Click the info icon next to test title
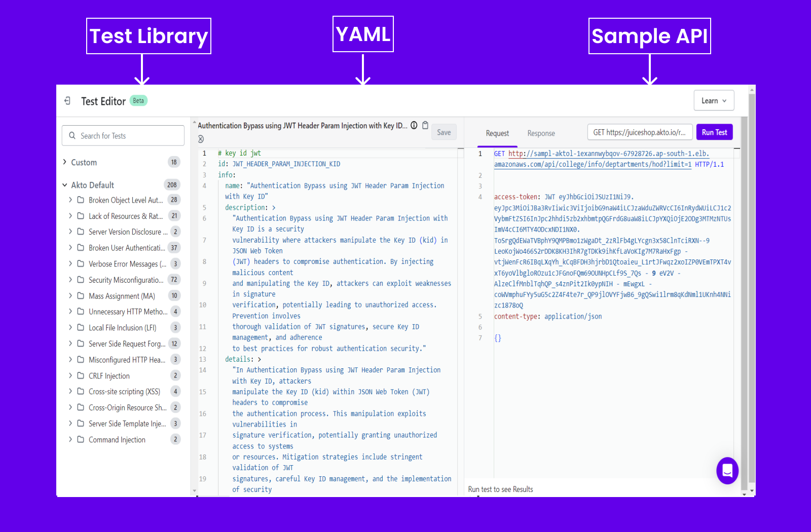 point(414,125)
